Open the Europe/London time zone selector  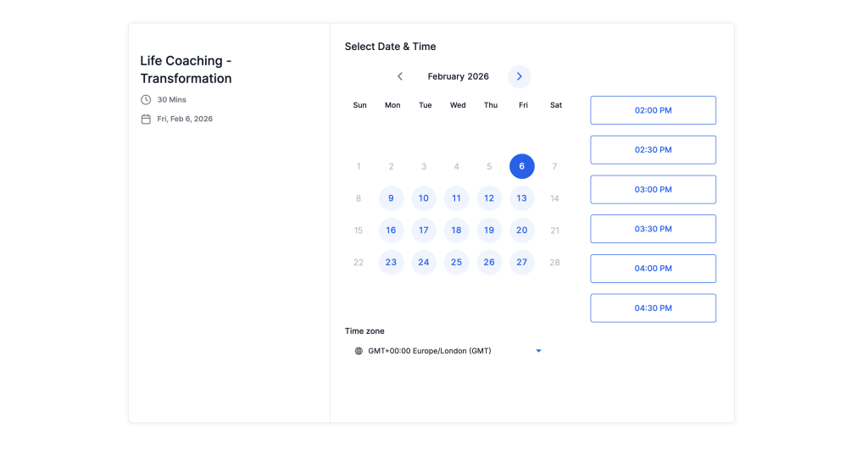pyautogui.click(x=430, y=351)
